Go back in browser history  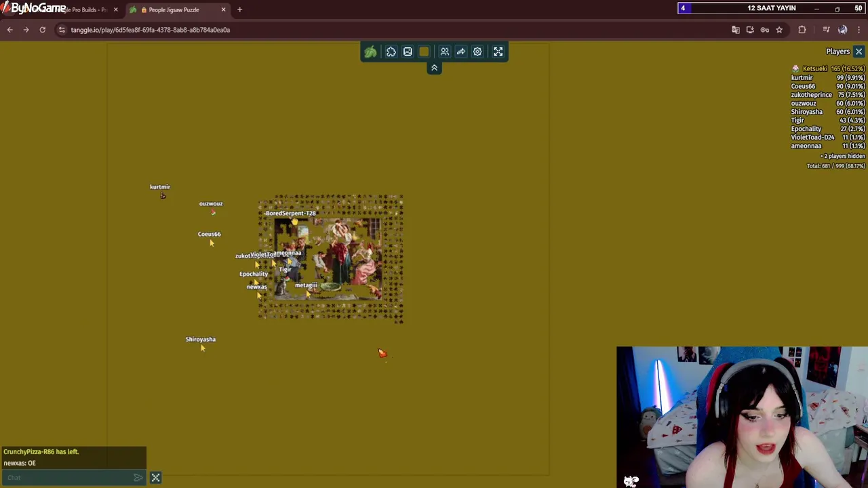(9, 30)
